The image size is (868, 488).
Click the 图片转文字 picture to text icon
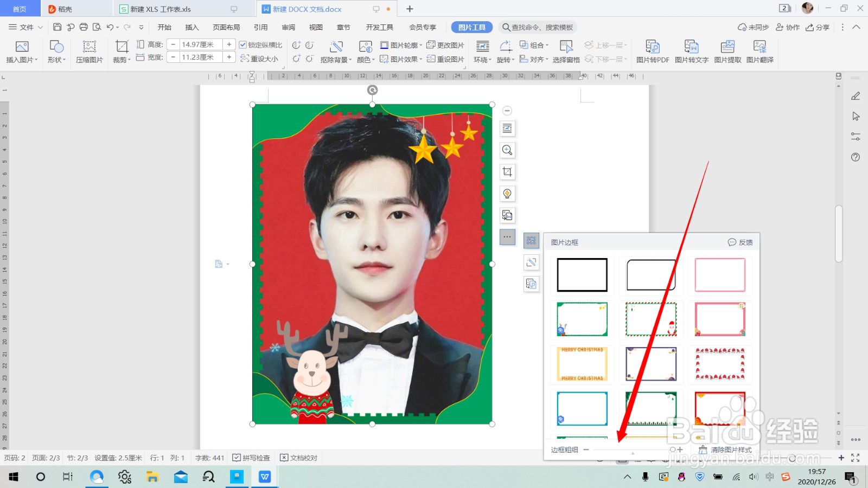(x=692, y=52)
